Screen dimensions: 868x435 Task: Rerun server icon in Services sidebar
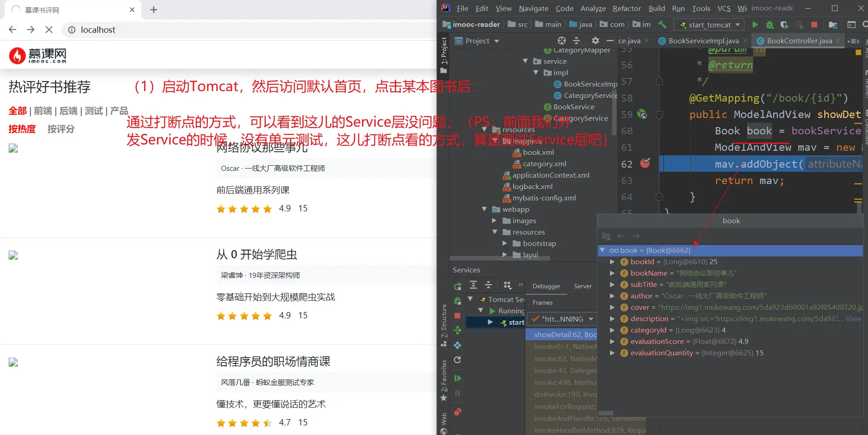pyautogui.click(x=457, y=286)
